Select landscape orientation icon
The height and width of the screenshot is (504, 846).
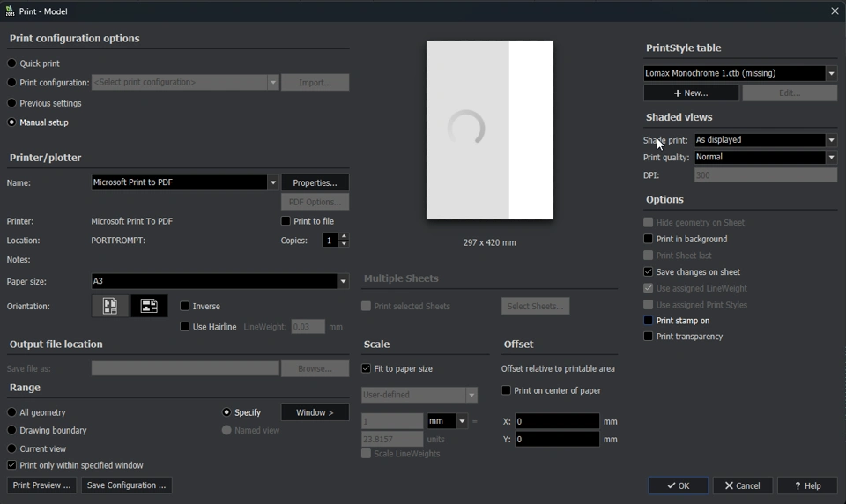(x=149, y=306)
